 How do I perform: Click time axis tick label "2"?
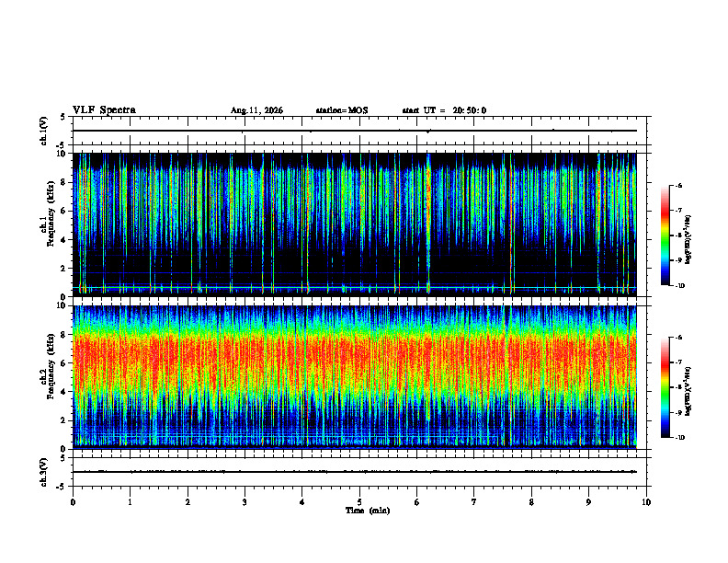(x=188, y=502)
